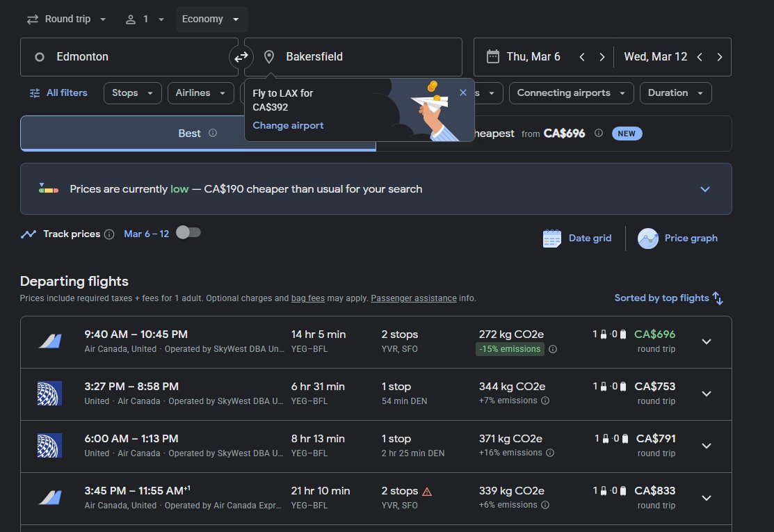Click Sorted by top flights
The image size is (774, 532).
(668, 298)
